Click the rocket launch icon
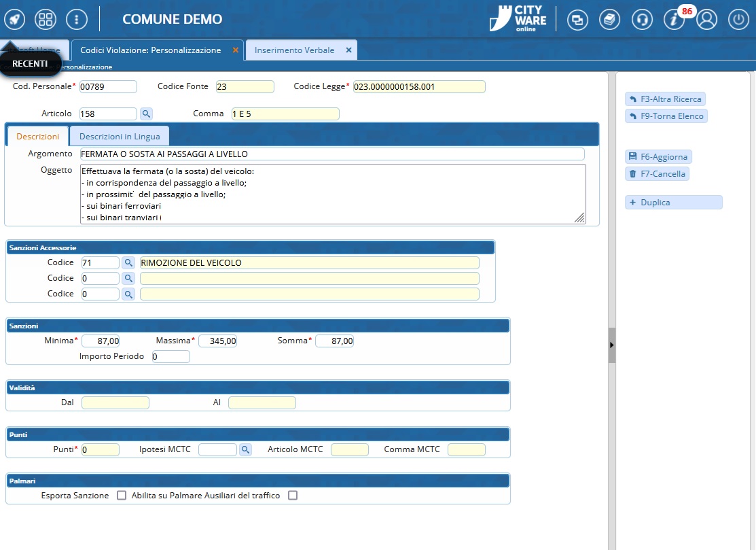The height and width of the screenshot is (550, 756). (x=14, y=20)
